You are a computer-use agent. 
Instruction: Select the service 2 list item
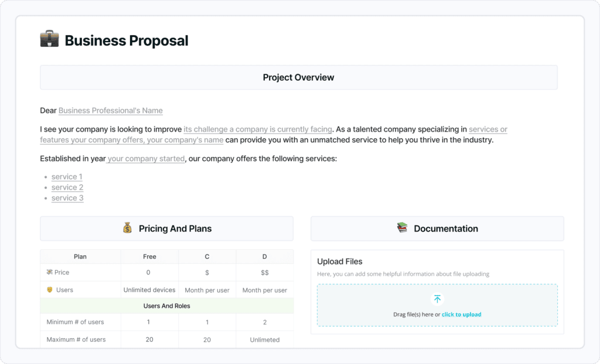pos(67,187)
